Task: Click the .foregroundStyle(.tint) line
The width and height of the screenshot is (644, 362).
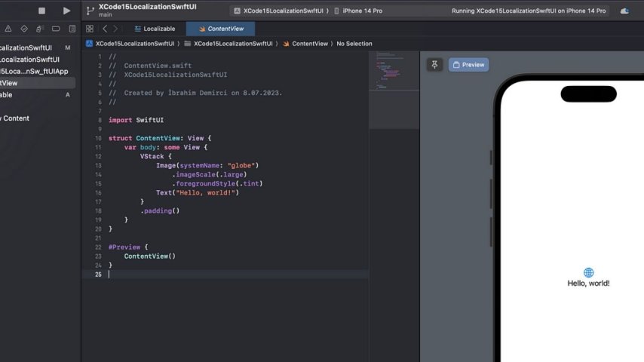Action: 217,184
